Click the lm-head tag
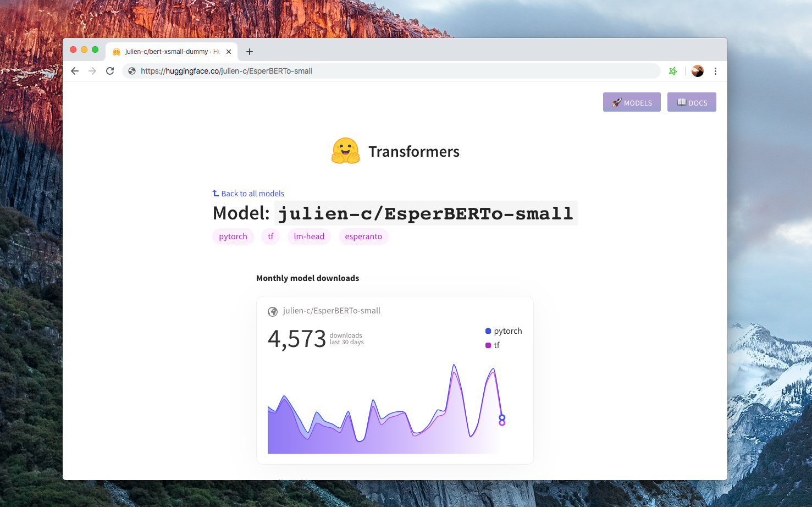 pos(309,236)
